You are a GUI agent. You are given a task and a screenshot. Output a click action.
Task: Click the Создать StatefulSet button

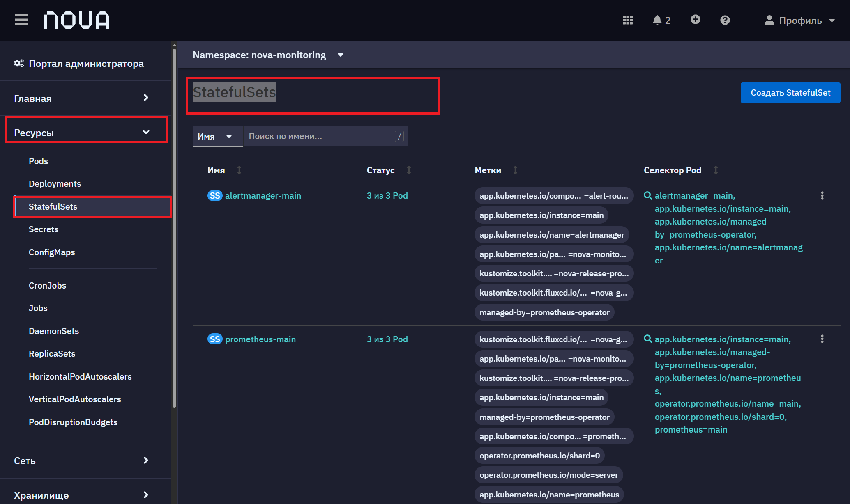(x=790, y=93)
